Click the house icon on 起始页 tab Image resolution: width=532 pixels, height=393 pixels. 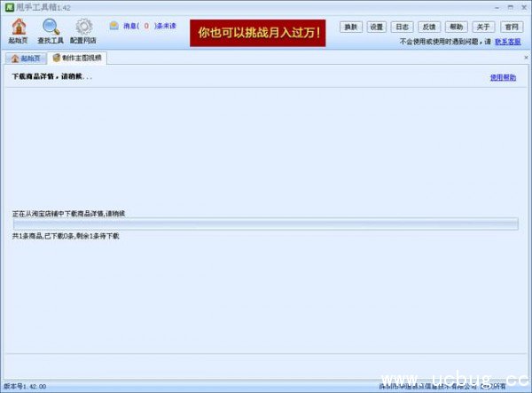pos(13,59)
